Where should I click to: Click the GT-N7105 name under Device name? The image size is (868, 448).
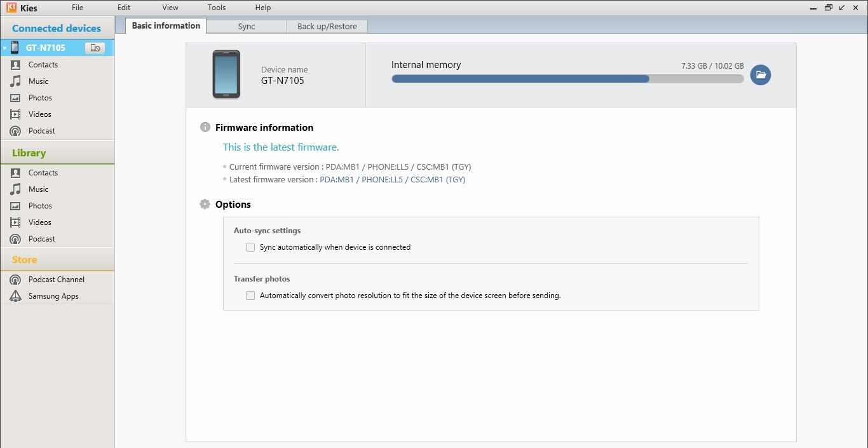tap(283, 81)
